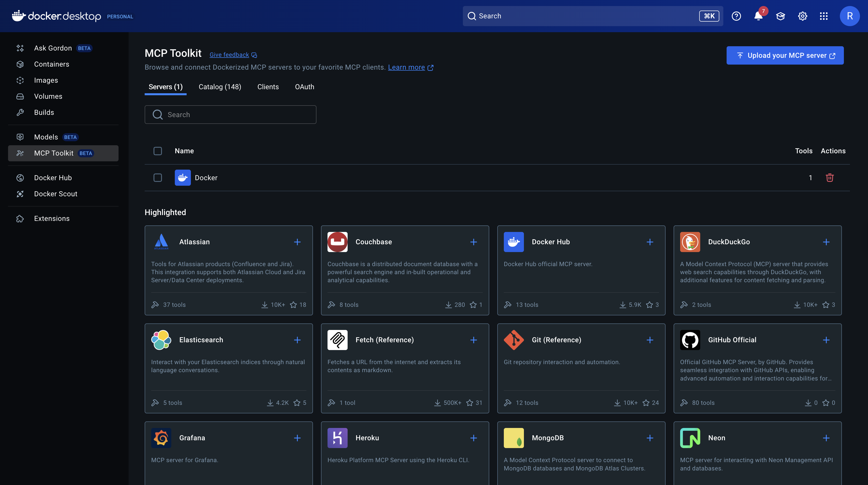Click the Learn more link
Viewport: 868px width, 485px height.
click(406, 67)
